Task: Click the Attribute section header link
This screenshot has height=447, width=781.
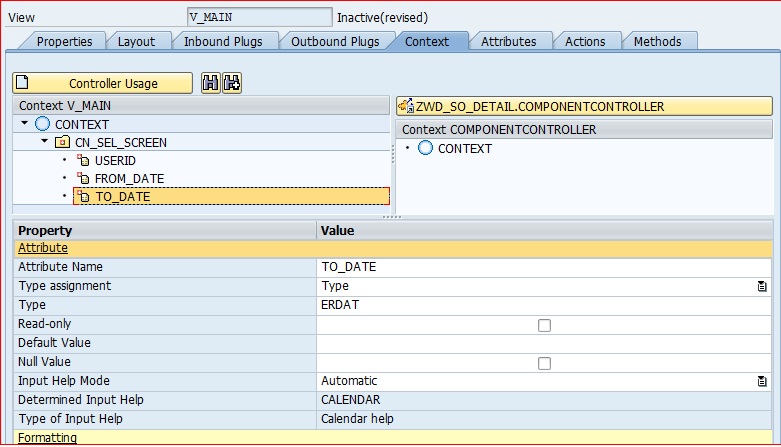Action: pos(43,248)
